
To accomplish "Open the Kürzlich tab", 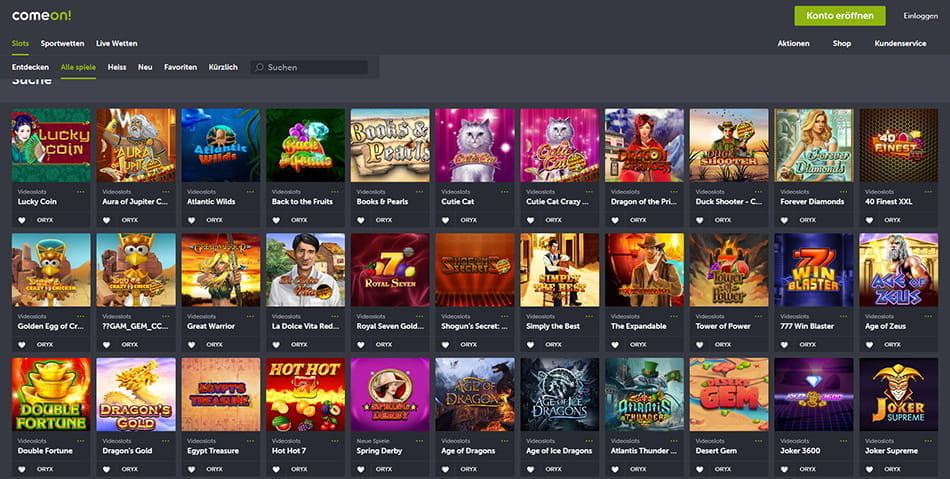I will point(223,67).
